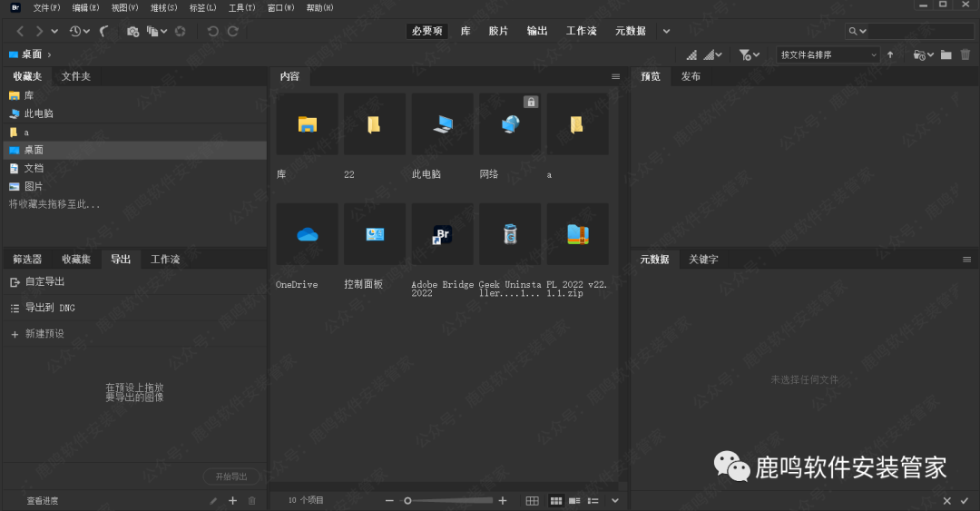Click the plus add preset icon
Image resolution: width=980 pixels, height=511 pixels.
pos(232,501)
